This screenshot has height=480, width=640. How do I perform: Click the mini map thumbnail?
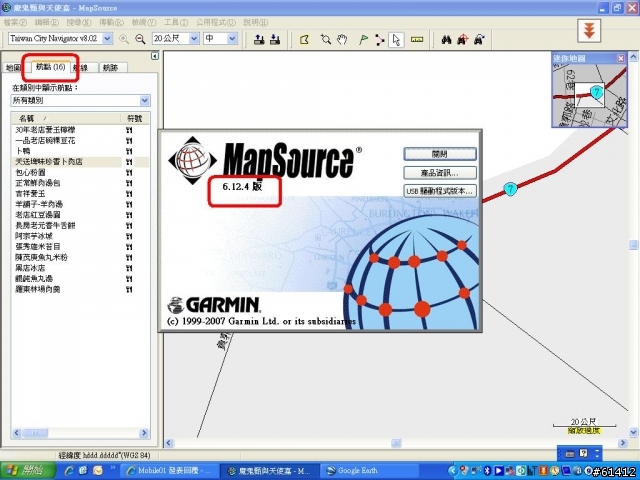pos(589,95)
